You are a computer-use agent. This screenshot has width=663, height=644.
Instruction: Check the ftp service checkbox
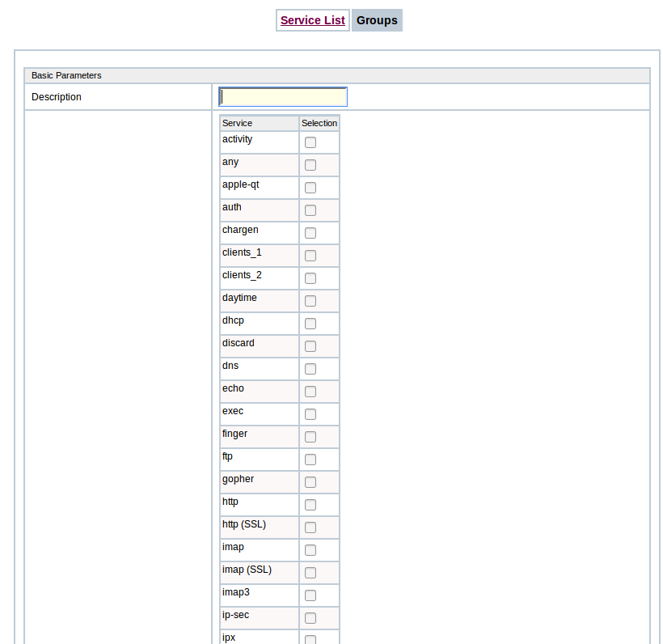tap(310, 460)
